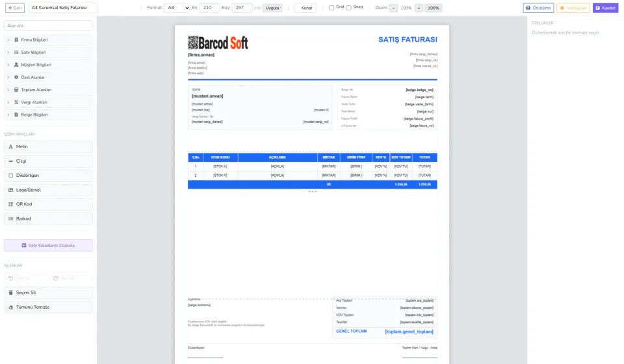The height and width of the screenshot is (364, 624).
Task: Click the Alan ara search field
Action: click(48, 25)
